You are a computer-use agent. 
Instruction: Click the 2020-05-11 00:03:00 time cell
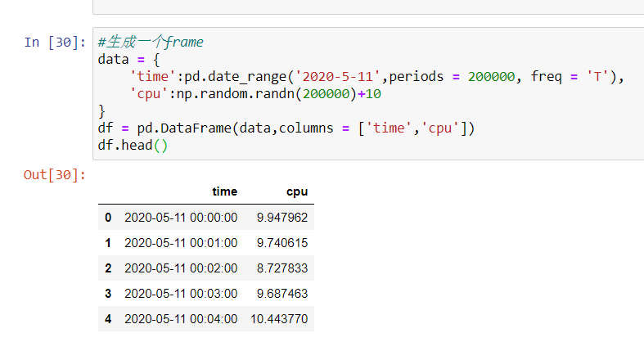(181, 294)
